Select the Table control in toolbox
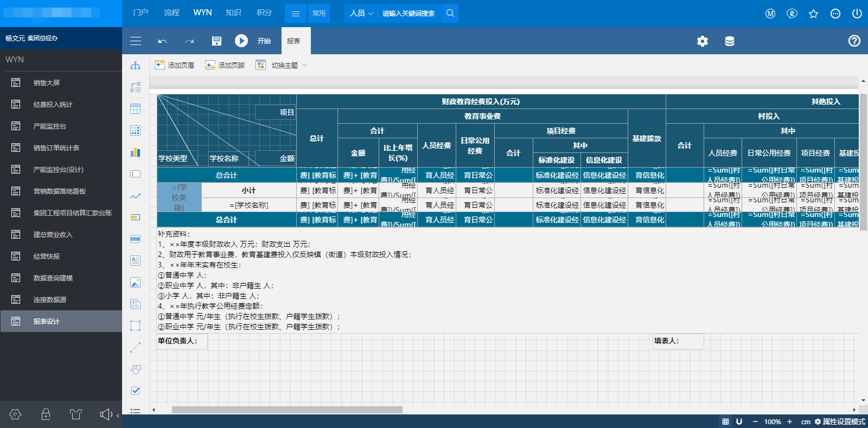 point(136,109)
